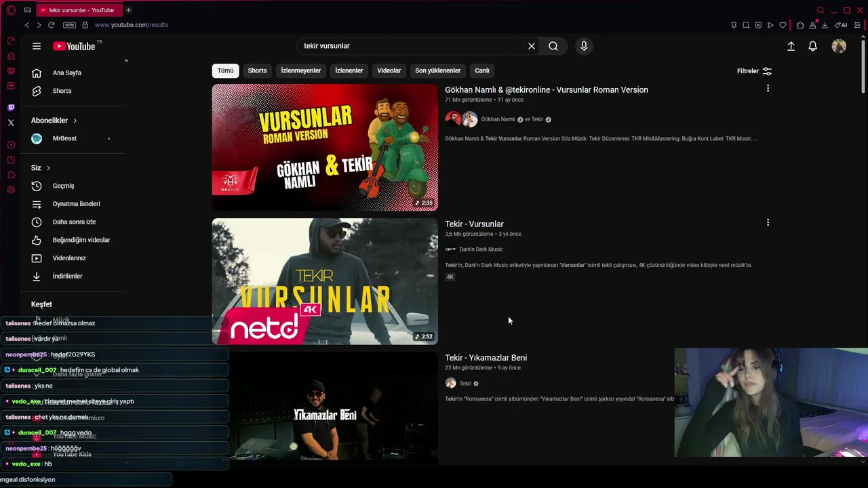
Task: Open the Tekir - Vursunlar title link
Action: click(474, 224)
